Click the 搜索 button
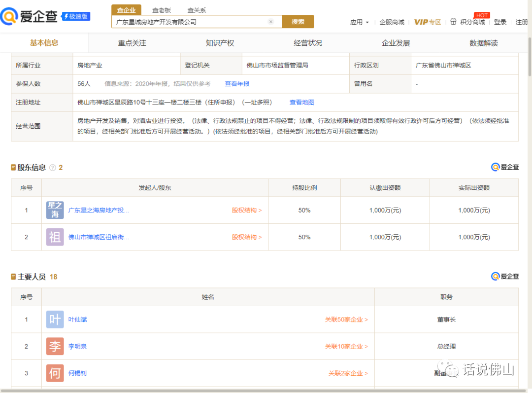532x393 pixels. 298,22
